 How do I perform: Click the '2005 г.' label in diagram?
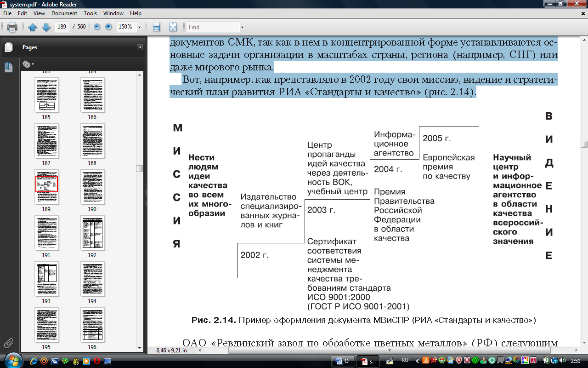pyautogui.click(x=436, y=138)
